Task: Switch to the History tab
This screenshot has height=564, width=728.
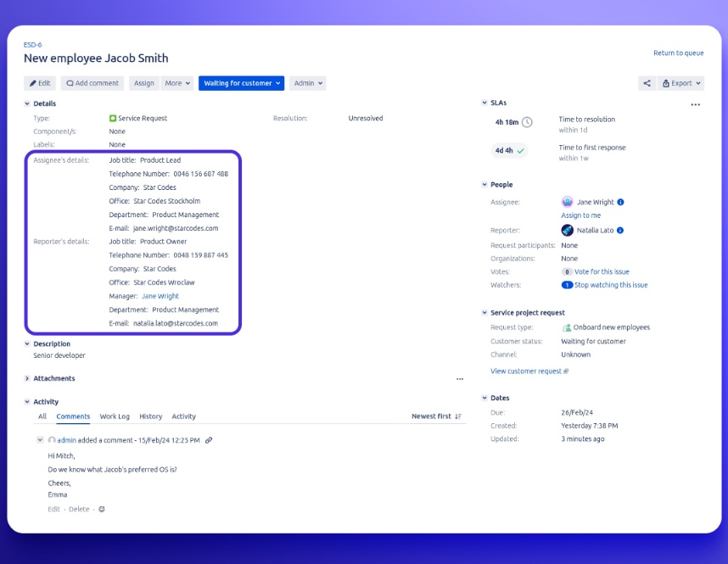Action: [x=150, y=416]
